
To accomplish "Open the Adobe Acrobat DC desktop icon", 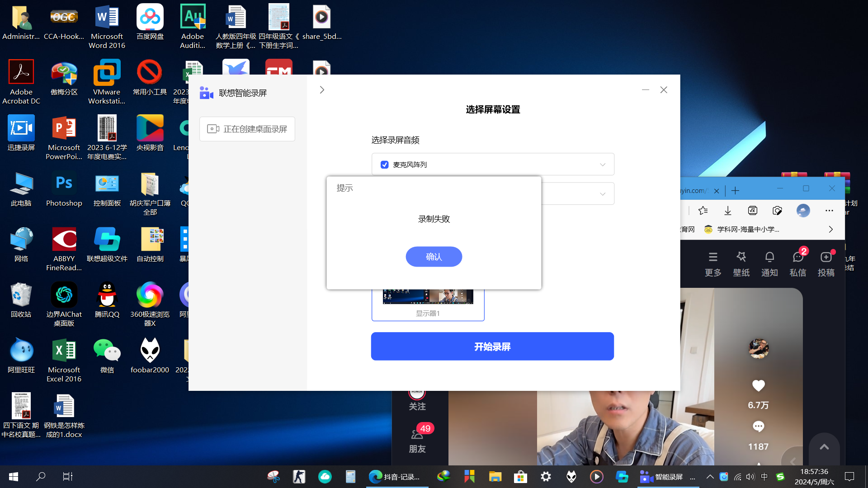I will tap(21, 82).
